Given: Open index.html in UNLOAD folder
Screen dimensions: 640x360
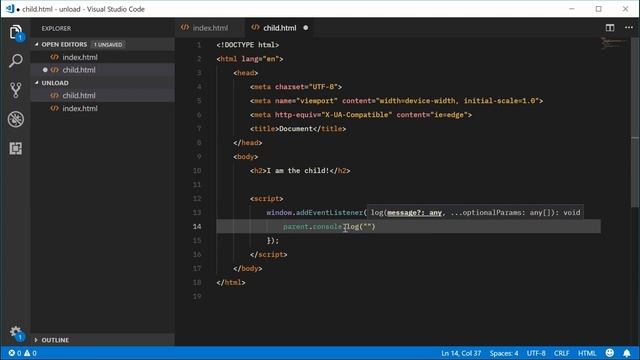Looking at the screenshot, I should click(102, 108).
